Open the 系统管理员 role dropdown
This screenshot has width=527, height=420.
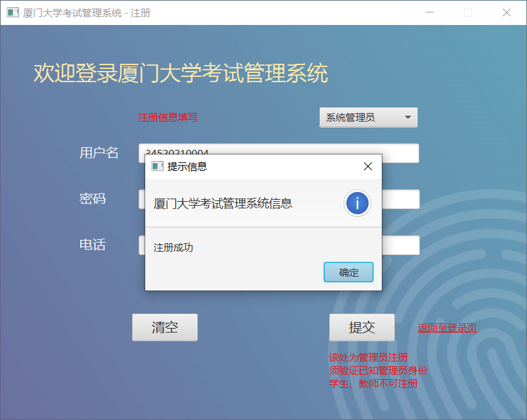point(369,118)
